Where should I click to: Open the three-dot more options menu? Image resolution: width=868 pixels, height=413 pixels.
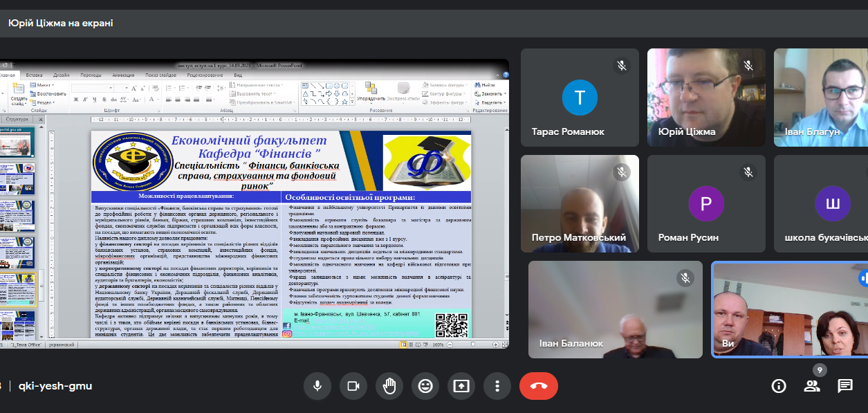497,386
